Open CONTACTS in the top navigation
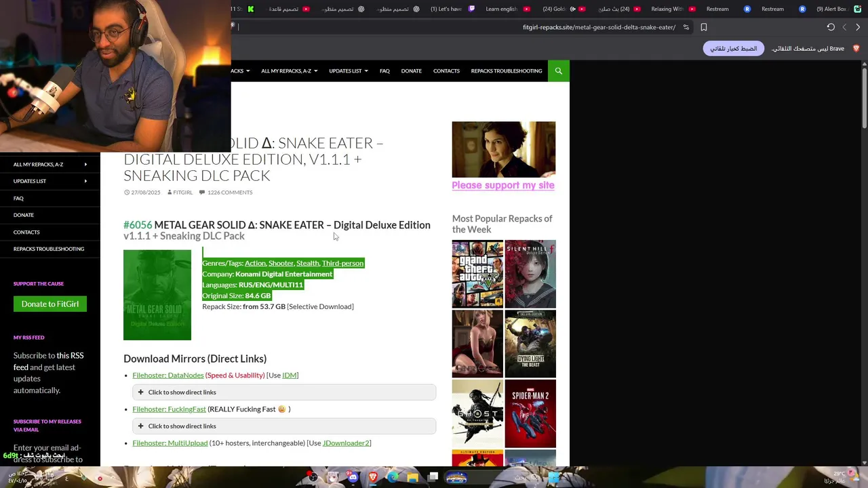The width and height of the screenshot is (868, 488). (446, 70)
